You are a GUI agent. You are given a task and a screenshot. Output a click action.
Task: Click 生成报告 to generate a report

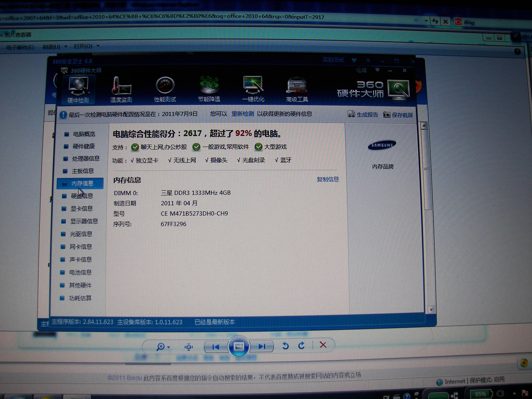[363, 115]
